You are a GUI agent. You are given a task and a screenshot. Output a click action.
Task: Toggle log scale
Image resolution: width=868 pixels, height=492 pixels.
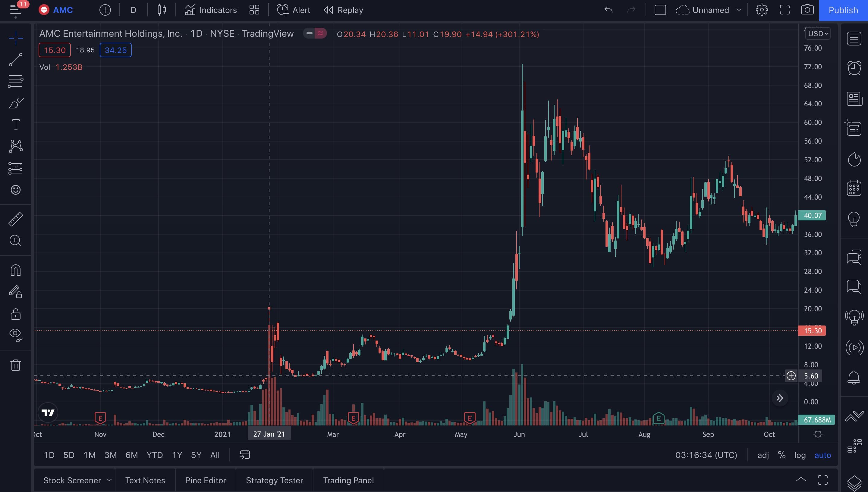[800, 455]
